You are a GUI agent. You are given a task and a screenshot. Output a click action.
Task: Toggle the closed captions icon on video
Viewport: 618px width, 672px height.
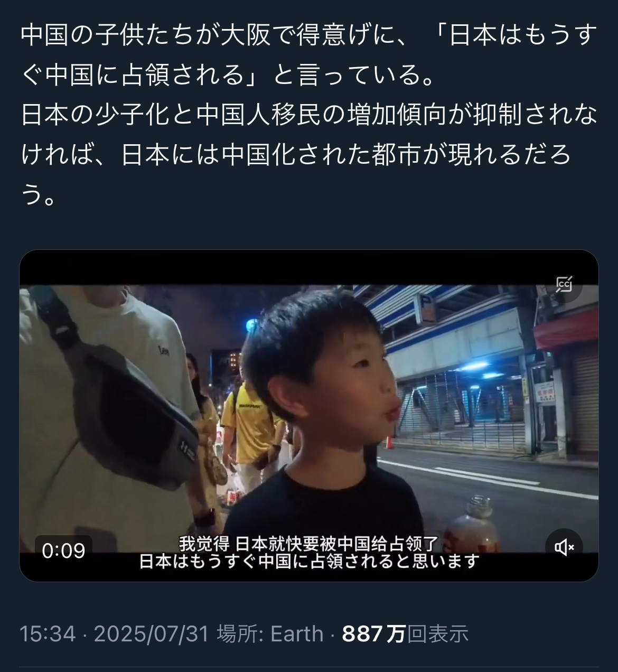coord(564,284)
